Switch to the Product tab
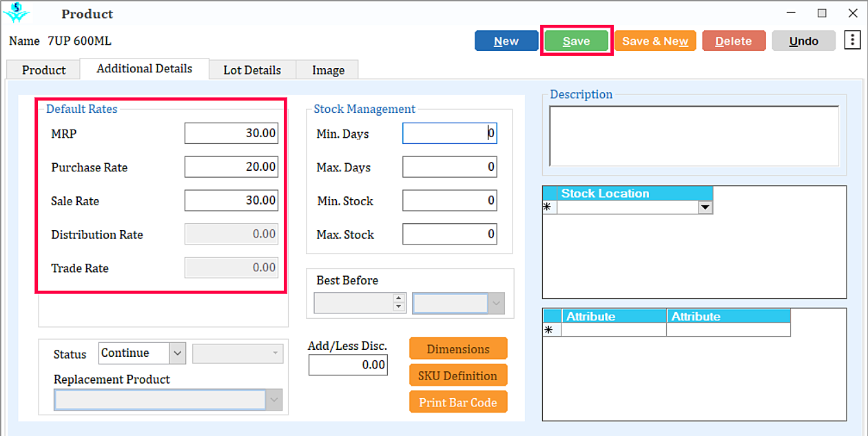 [43, 70]
